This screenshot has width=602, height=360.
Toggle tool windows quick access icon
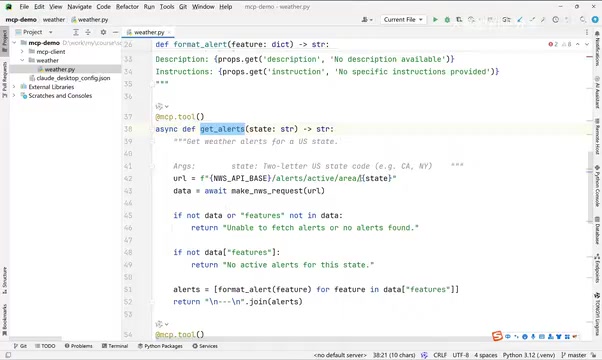[x=8, y=355]
